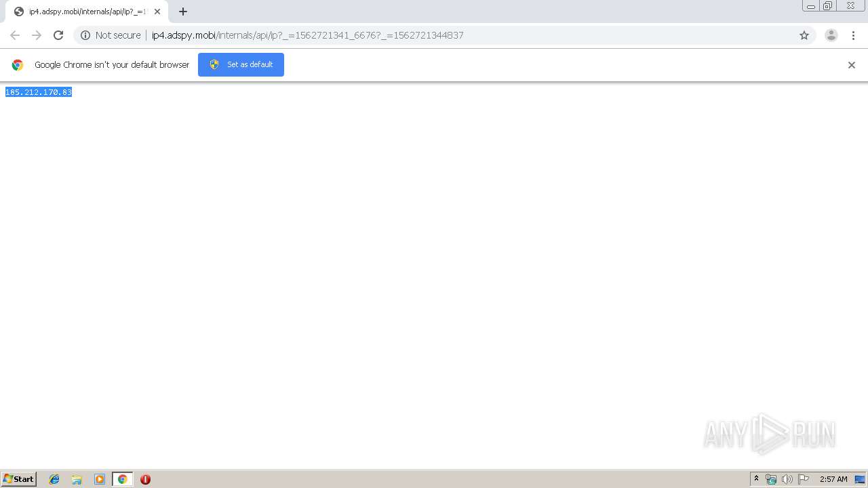Screen dimensions: 868x488
Task: Click the highlighted IP address 185.212.170.83
Action: 39,92
